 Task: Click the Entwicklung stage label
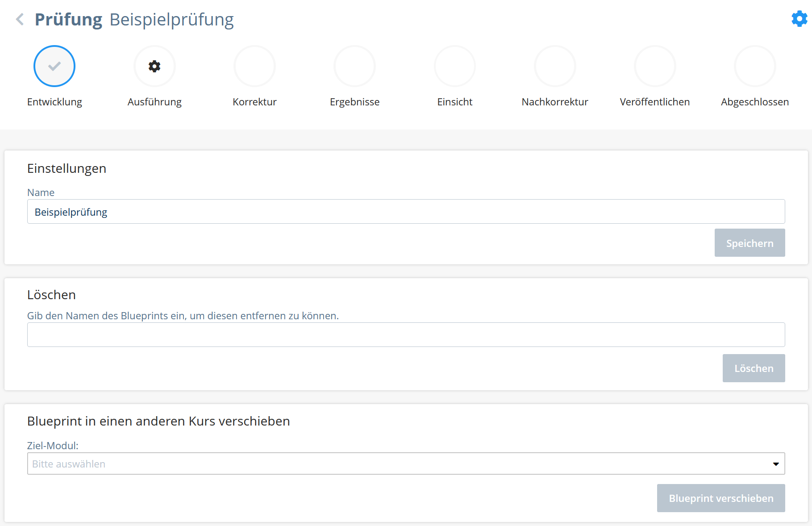point(54,102)
